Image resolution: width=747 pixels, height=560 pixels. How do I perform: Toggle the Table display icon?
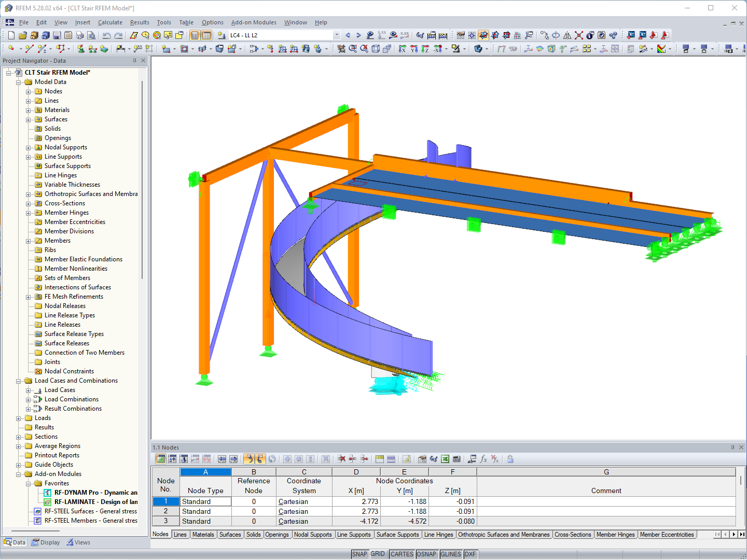[206, 35]
